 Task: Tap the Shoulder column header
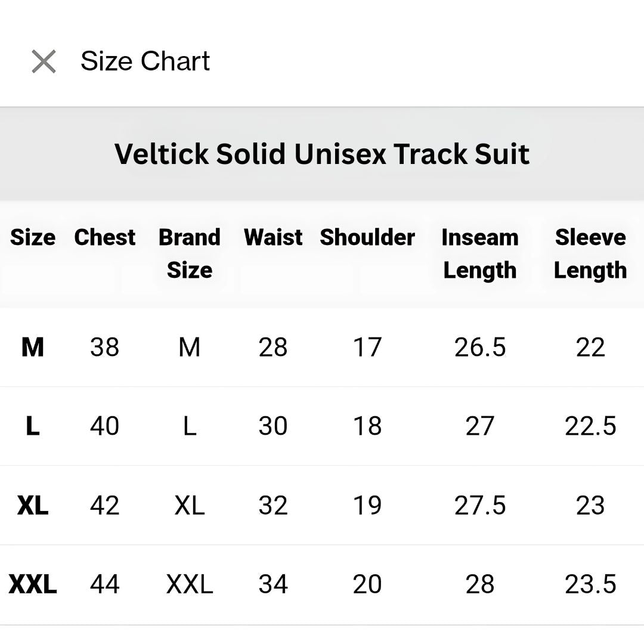click(367, 237)
